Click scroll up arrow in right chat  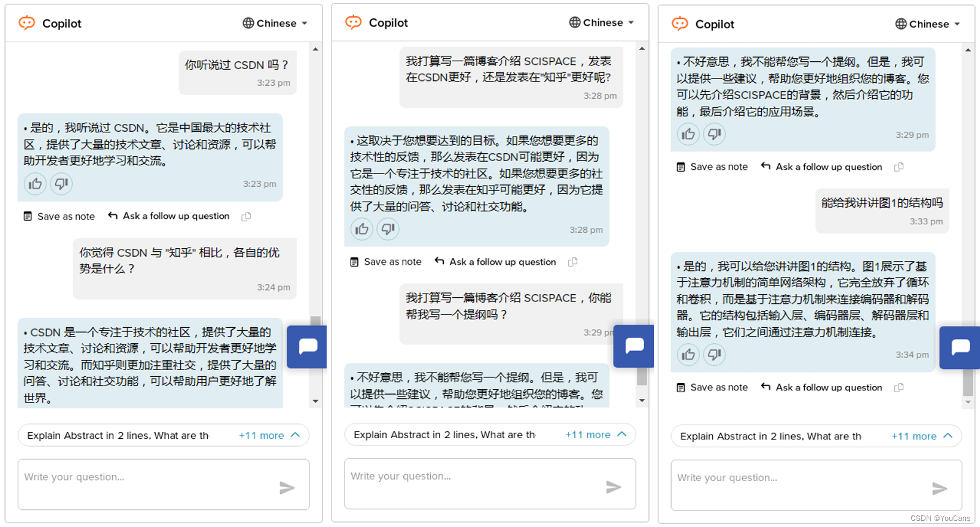[968, 50]
